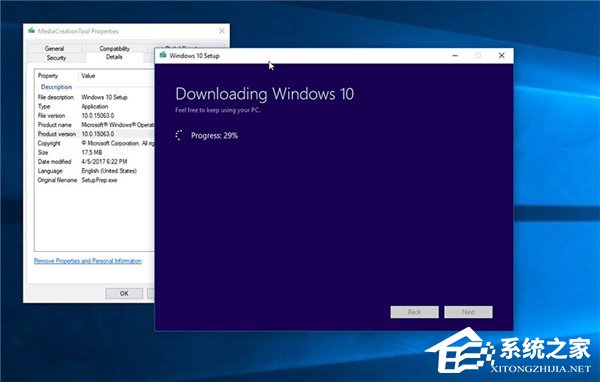Select the Language property row
Viewport: 600px width, 382px height.
click(95, 171)
